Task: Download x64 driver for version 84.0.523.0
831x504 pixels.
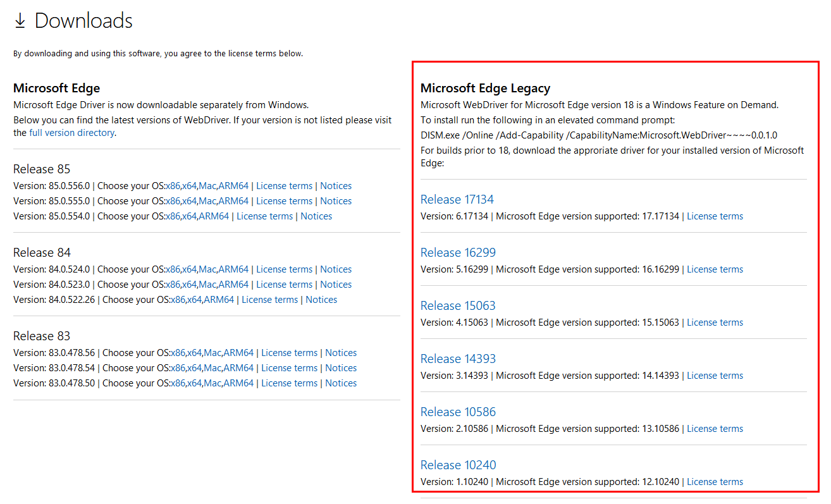Action: [189, 285]
